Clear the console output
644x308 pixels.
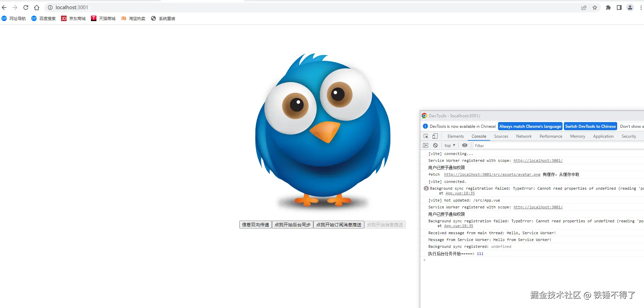pyautogui.click(x=435, y=146)
